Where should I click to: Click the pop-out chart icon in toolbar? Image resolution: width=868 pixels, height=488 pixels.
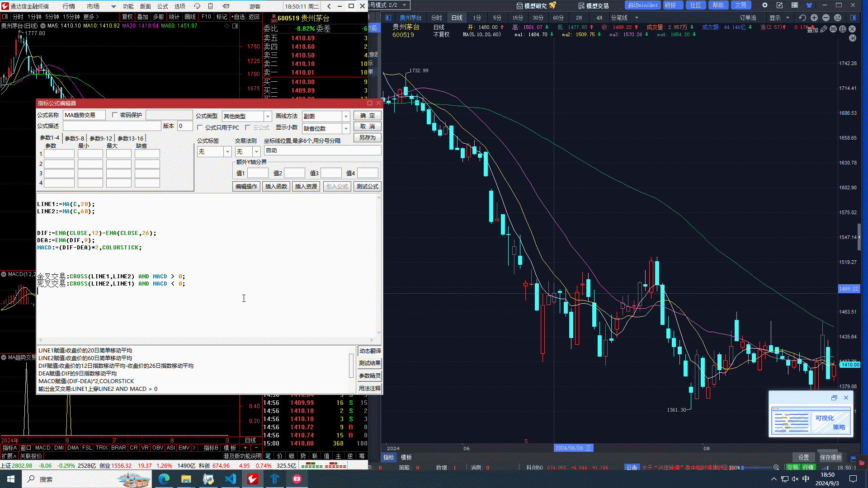coord(837,18)
